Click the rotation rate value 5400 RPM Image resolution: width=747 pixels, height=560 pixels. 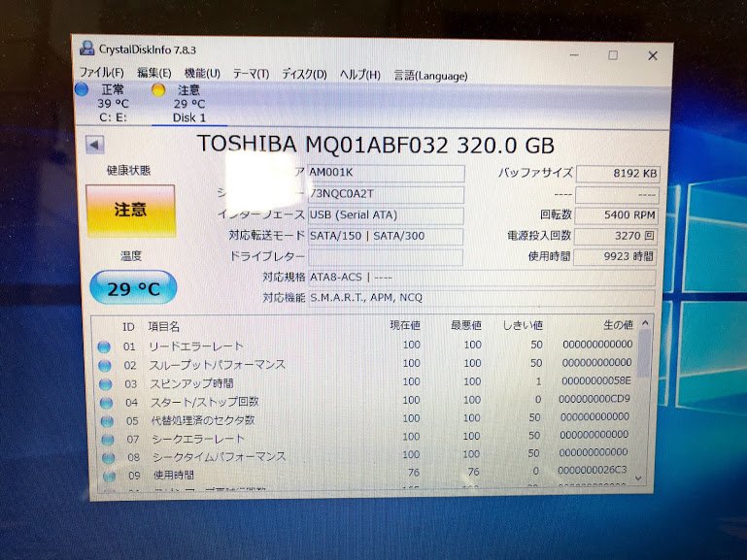(617, 215)
